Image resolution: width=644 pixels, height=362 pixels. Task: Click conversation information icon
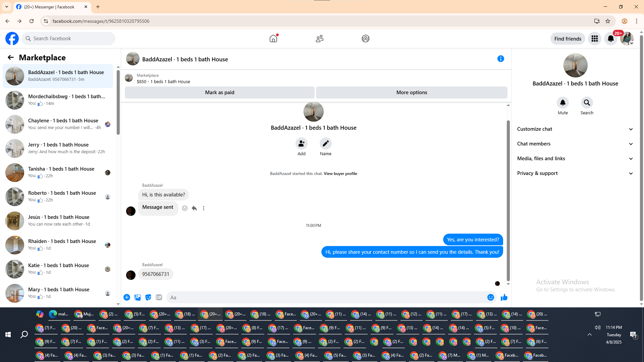click(x=500, y=59)
